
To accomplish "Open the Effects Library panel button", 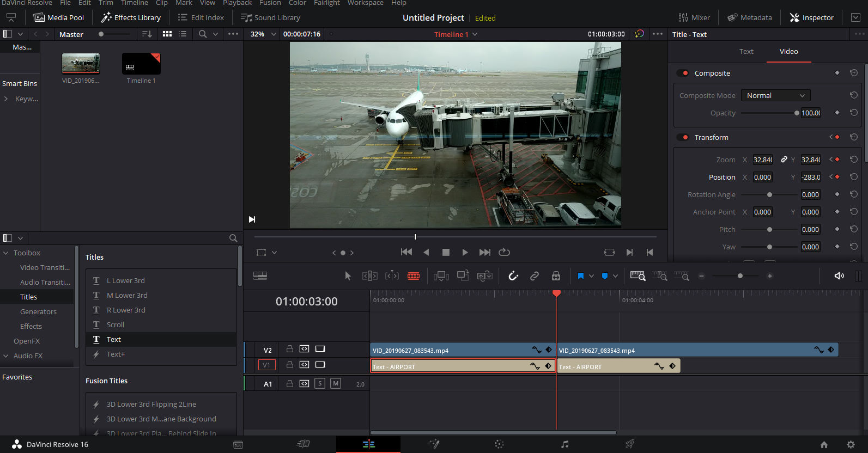I will 131,17.
